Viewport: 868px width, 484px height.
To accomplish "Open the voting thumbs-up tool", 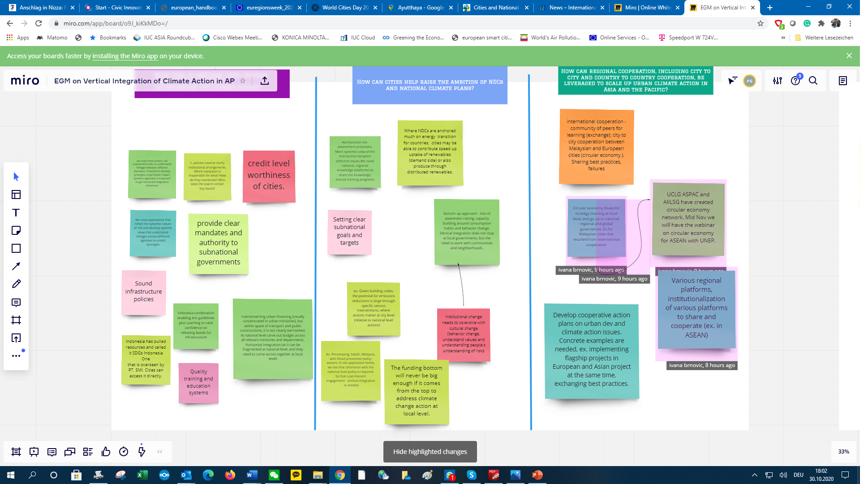I will (106, 452).
